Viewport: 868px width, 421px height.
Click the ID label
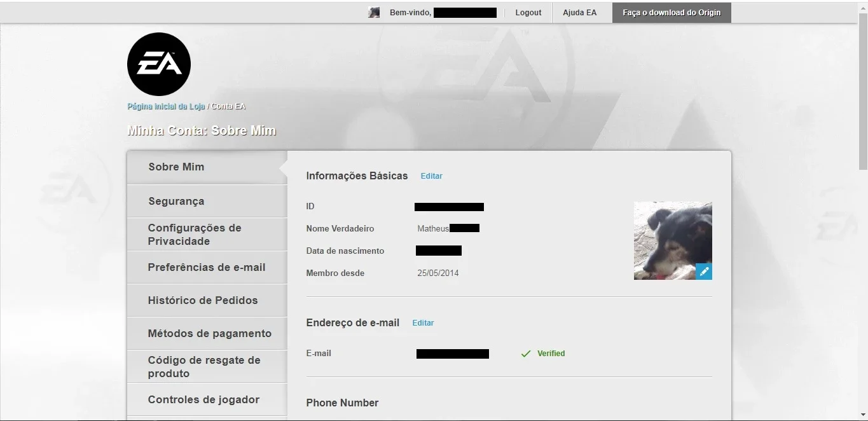pyautogui.click(x=310, y=207)
